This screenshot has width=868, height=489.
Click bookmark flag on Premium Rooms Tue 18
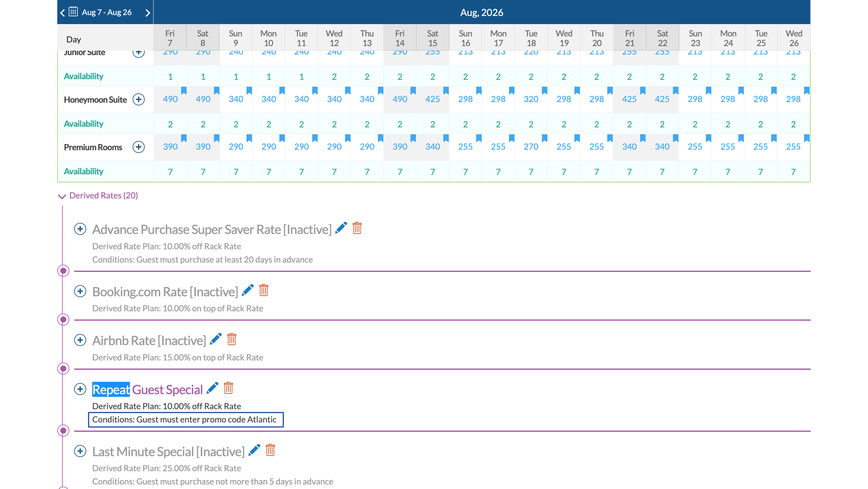tap(545, 138)
